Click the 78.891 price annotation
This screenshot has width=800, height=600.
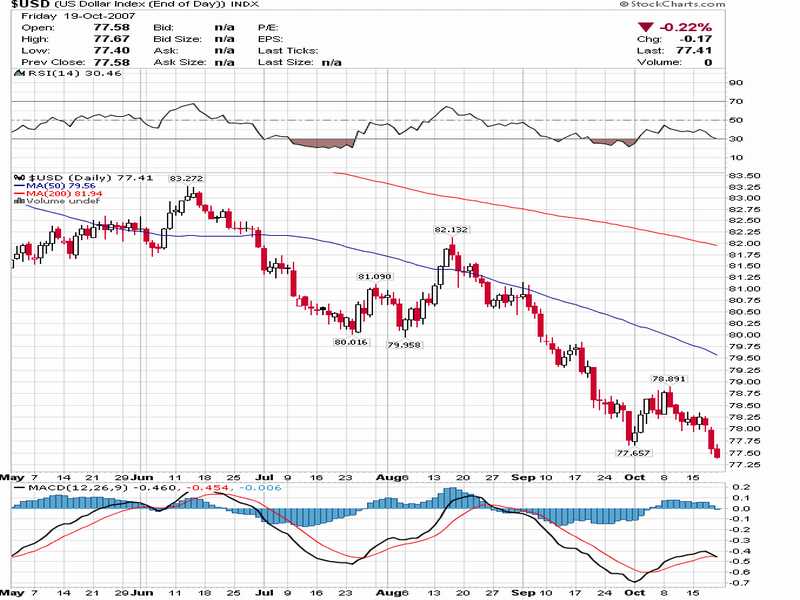click(669, 379)
